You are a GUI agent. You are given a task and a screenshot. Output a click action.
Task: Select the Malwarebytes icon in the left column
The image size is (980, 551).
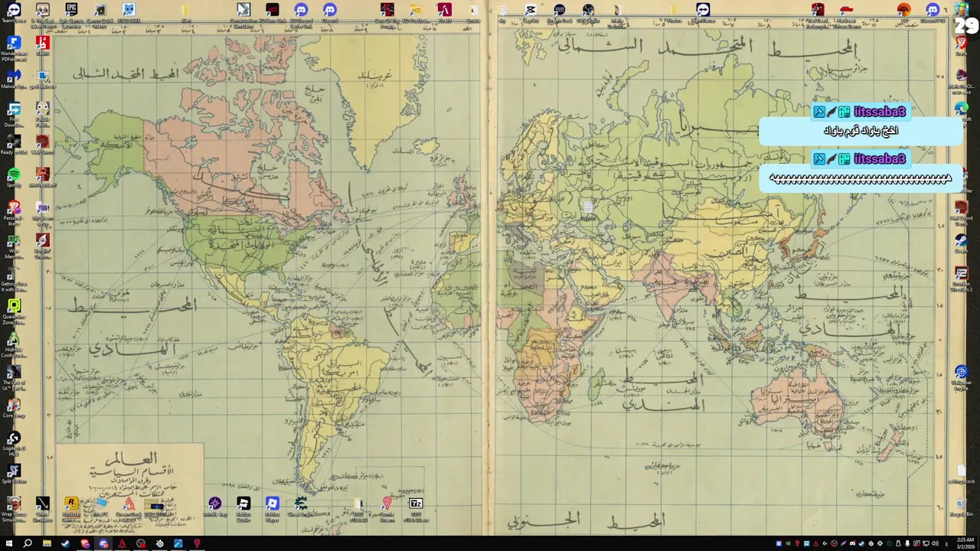coord(14,79)
